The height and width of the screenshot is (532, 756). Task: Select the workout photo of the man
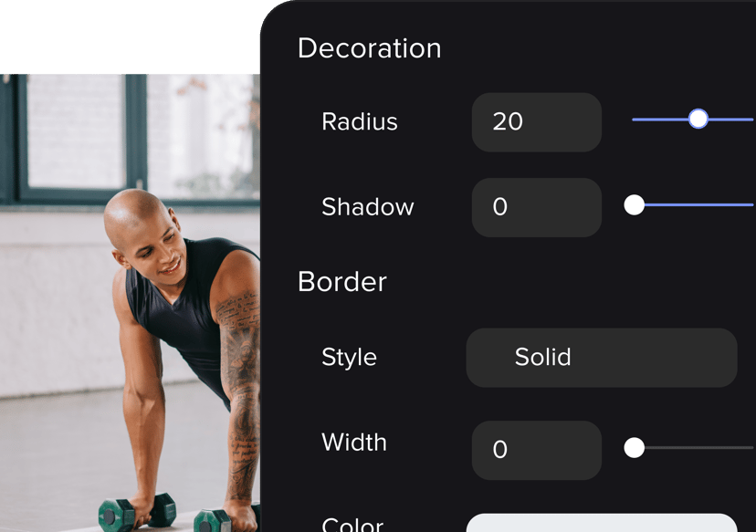click(x=131, y=303)
